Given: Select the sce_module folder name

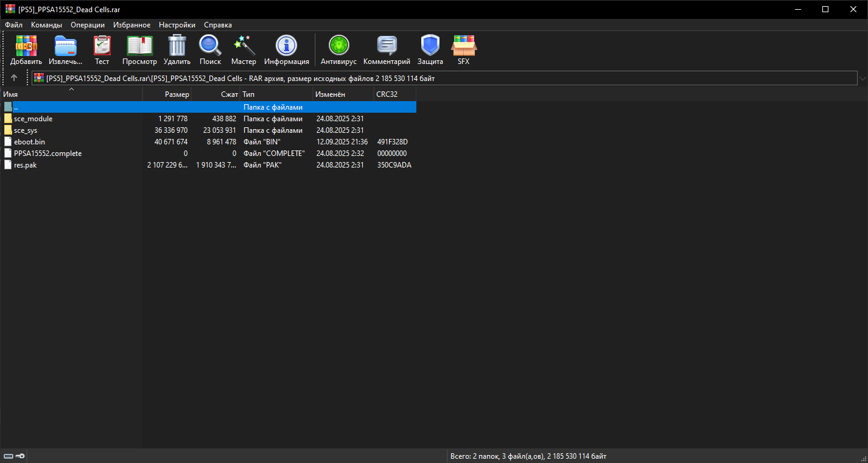Looking at the screenshot, I should 33,119.
